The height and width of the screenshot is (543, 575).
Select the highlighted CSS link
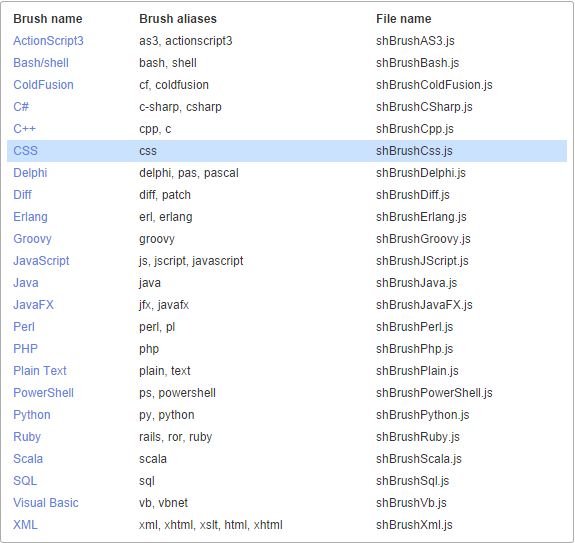(25, 151)
